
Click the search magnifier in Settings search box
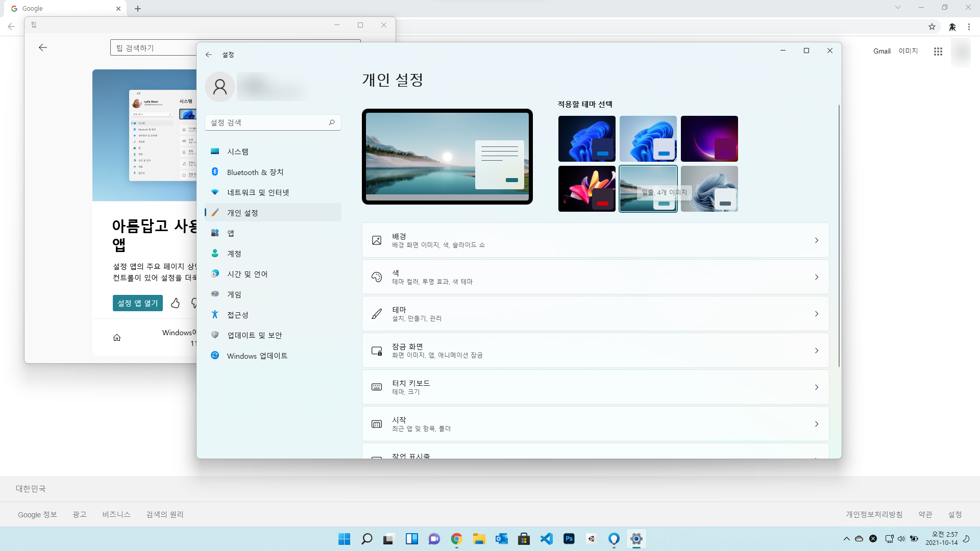click(x=332, y=122)
